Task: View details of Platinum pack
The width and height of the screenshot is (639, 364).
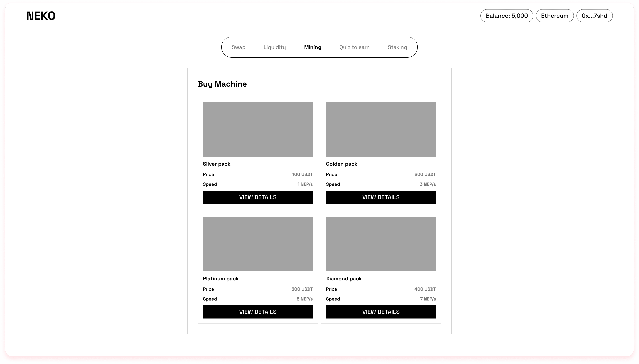Action: [258, 312]
